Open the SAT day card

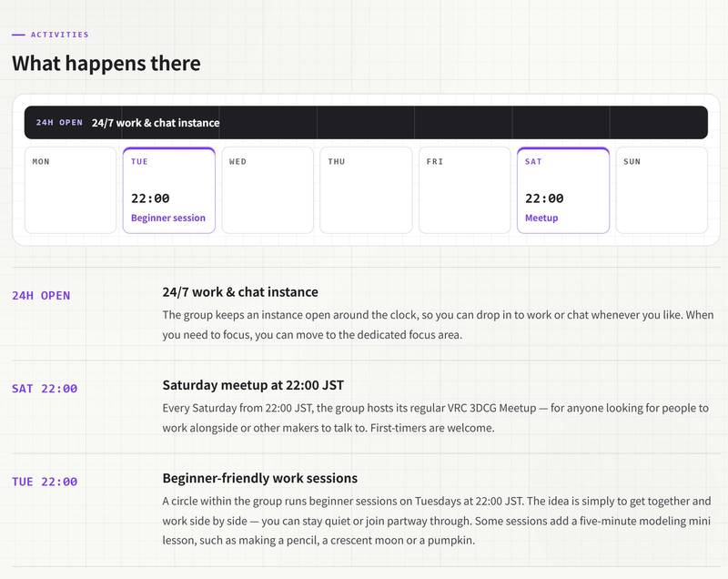tap(563, 190)
